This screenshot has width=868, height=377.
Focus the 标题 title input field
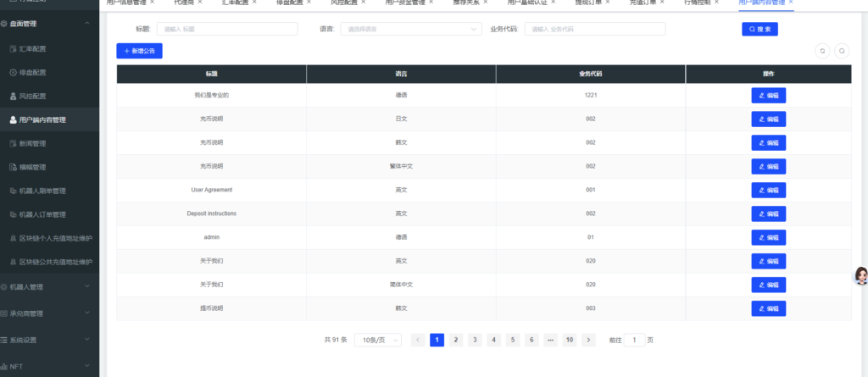pyautogui.click(x=227, y=29)
